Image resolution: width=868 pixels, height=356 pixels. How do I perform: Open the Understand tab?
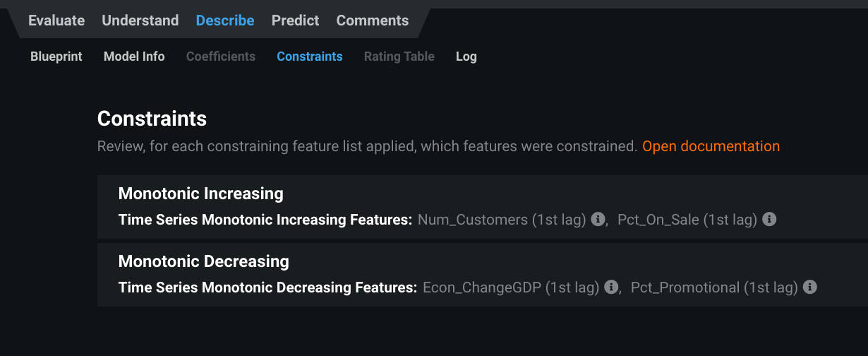140,20
